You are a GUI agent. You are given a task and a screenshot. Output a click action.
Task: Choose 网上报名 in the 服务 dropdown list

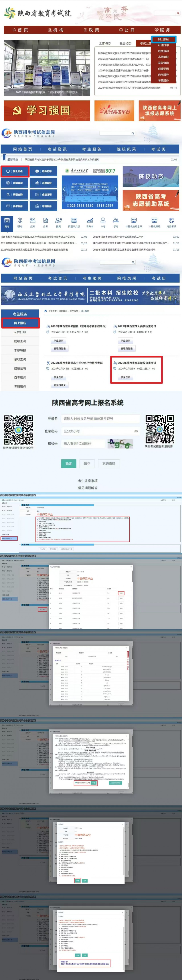coord(163,39)
